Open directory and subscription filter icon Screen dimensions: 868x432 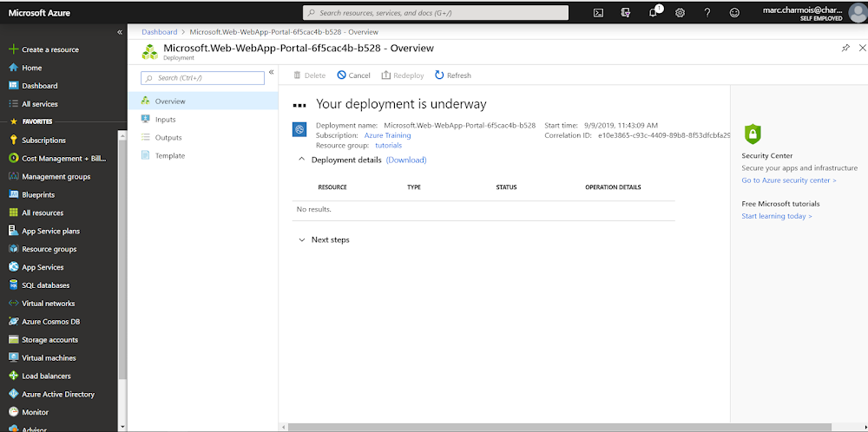click(626, 13)
